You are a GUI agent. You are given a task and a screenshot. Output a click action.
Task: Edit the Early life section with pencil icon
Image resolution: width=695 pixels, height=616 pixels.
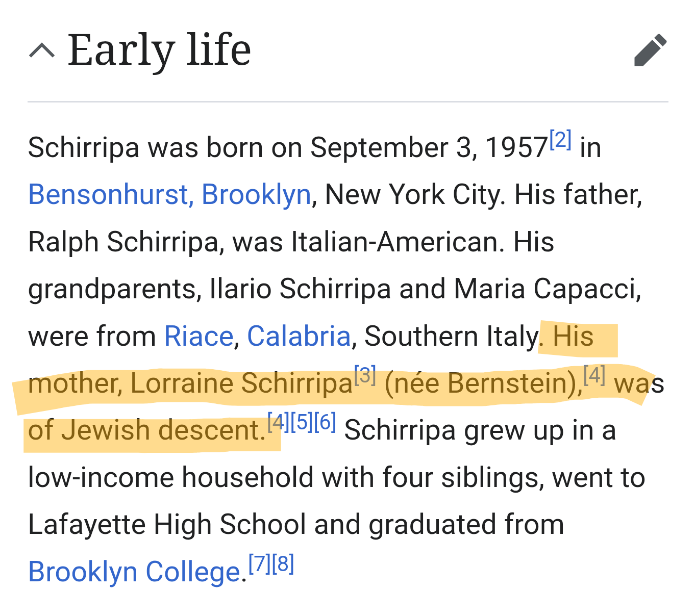650,50
